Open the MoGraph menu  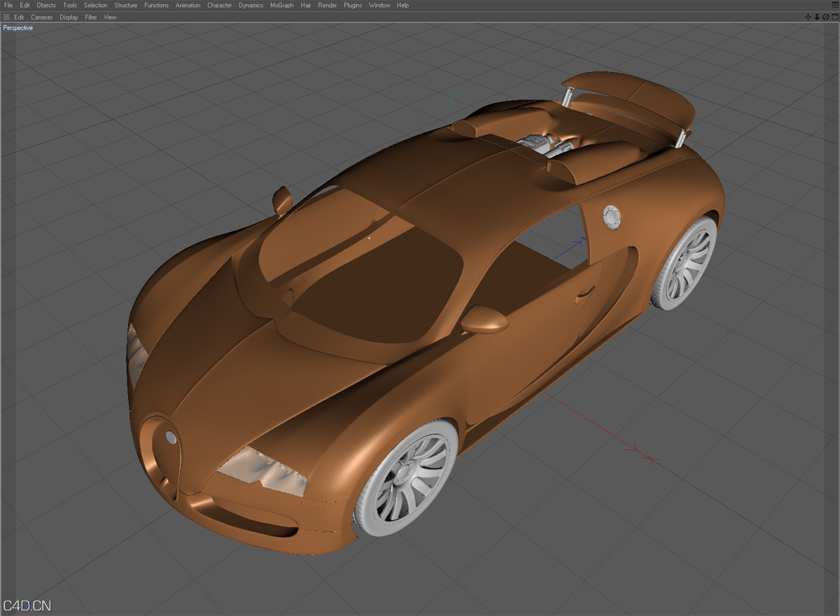click(x=281, y=5)
